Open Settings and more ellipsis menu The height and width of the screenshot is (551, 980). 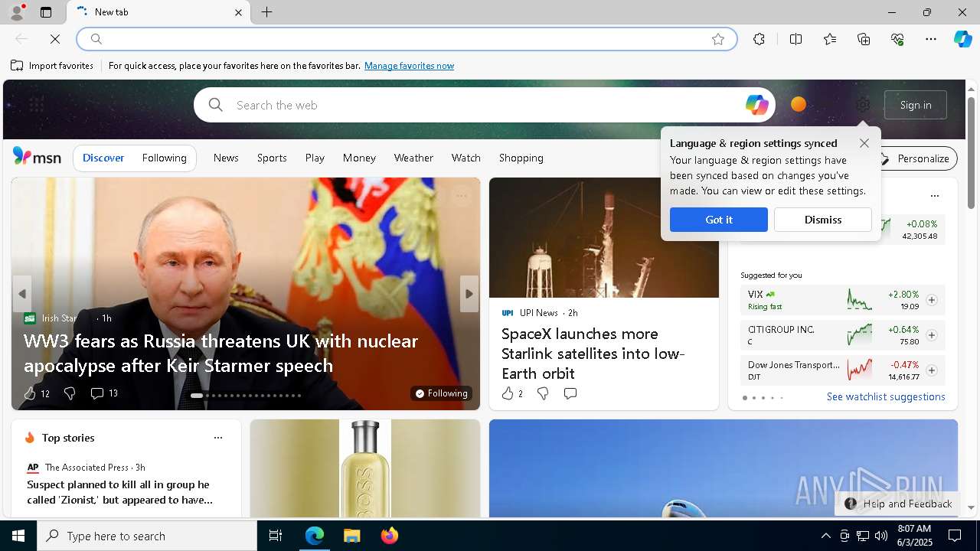931,39
